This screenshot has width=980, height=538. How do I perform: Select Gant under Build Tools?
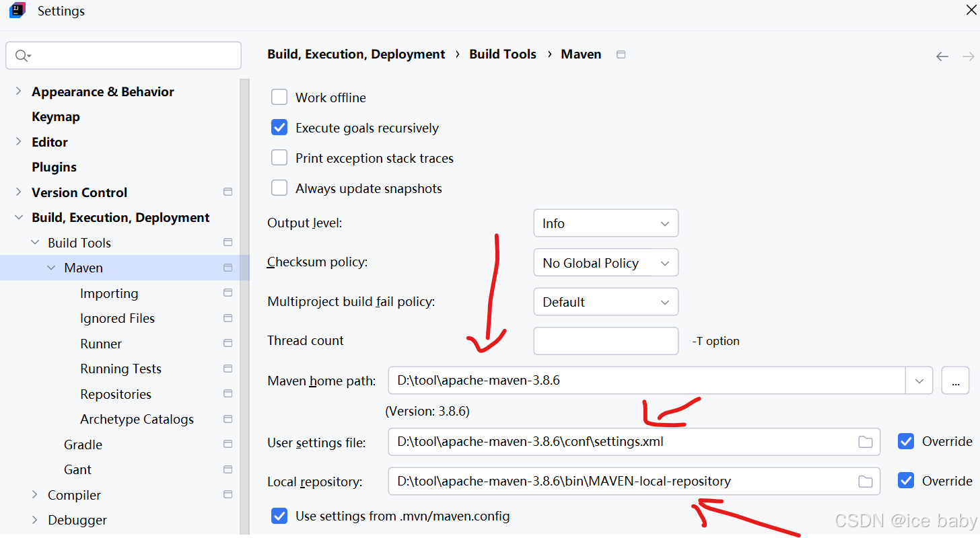[77, 469]
